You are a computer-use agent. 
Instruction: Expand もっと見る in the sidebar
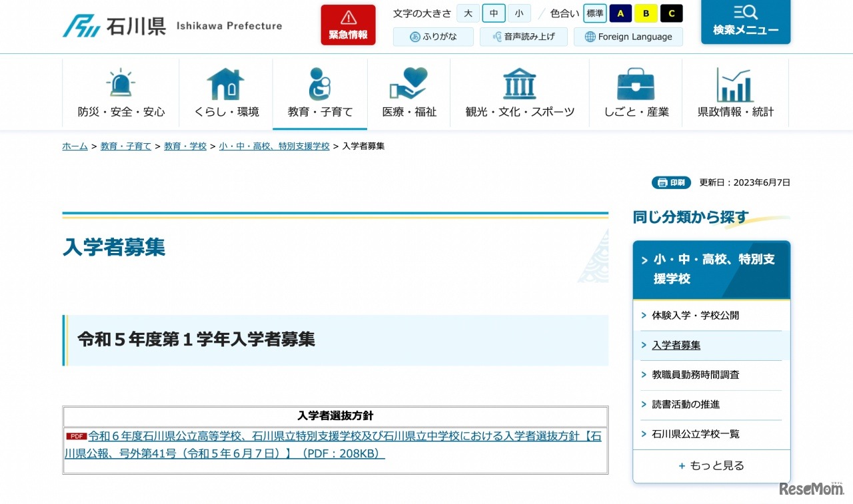click(711, 465)
